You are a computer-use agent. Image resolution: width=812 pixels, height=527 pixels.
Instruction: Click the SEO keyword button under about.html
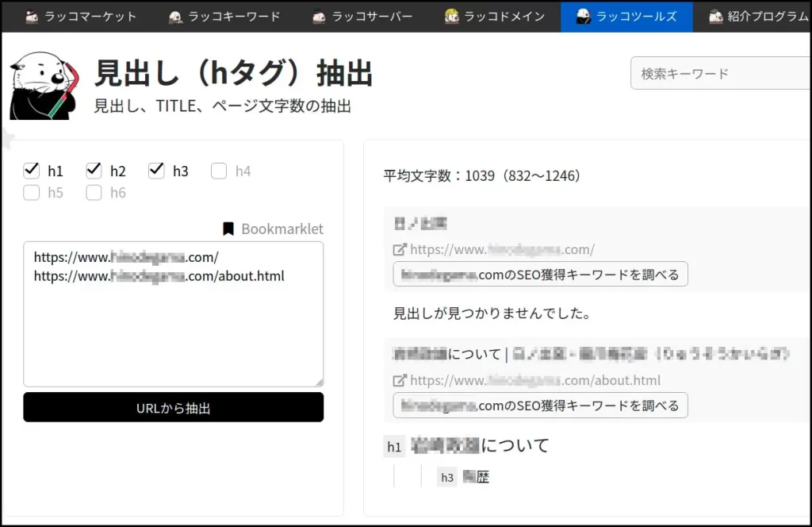pyautogui.click(x=540, y=406)
